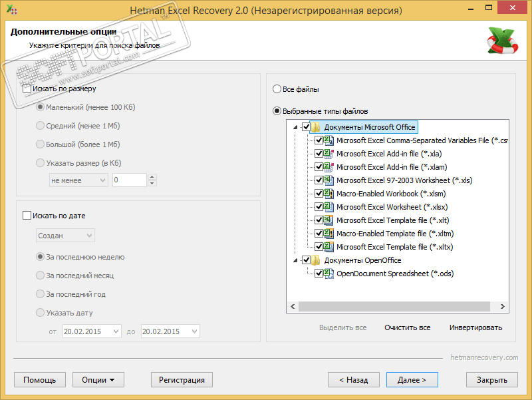Viewport: 532px width, 400px height.
Task: Collapse the 'Документы OpenOffice' tree node
Action: pos(295,260)
